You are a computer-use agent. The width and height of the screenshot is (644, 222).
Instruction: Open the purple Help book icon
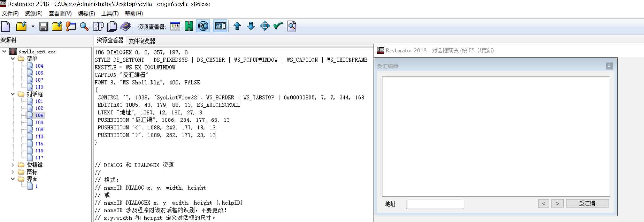126,27
